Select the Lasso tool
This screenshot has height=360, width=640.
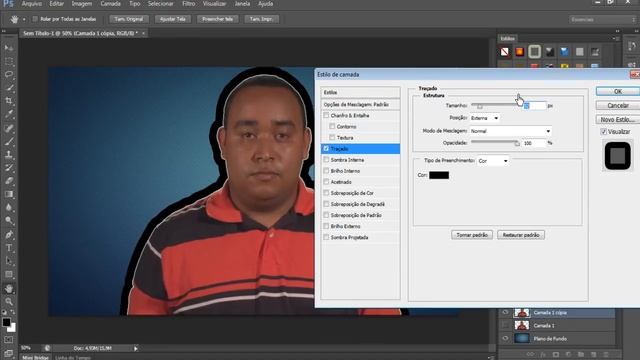(9, 75)
